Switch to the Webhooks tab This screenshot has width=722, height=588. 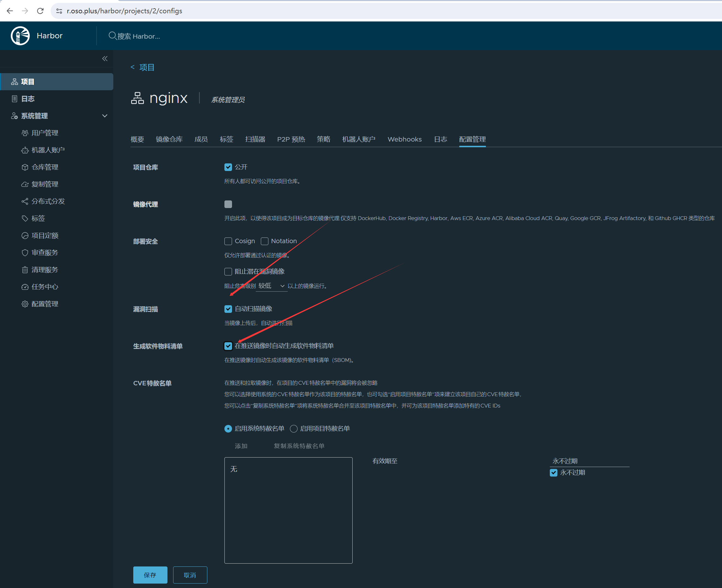(x=404, y=139)
